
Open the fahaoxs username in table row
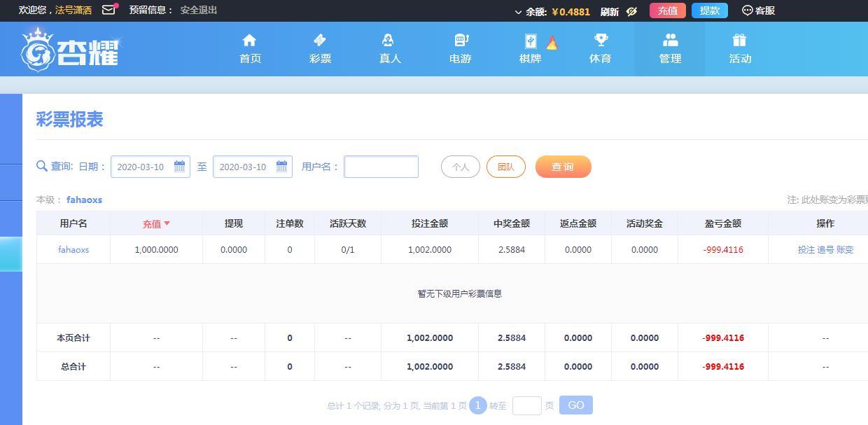(x=73, y=249)
